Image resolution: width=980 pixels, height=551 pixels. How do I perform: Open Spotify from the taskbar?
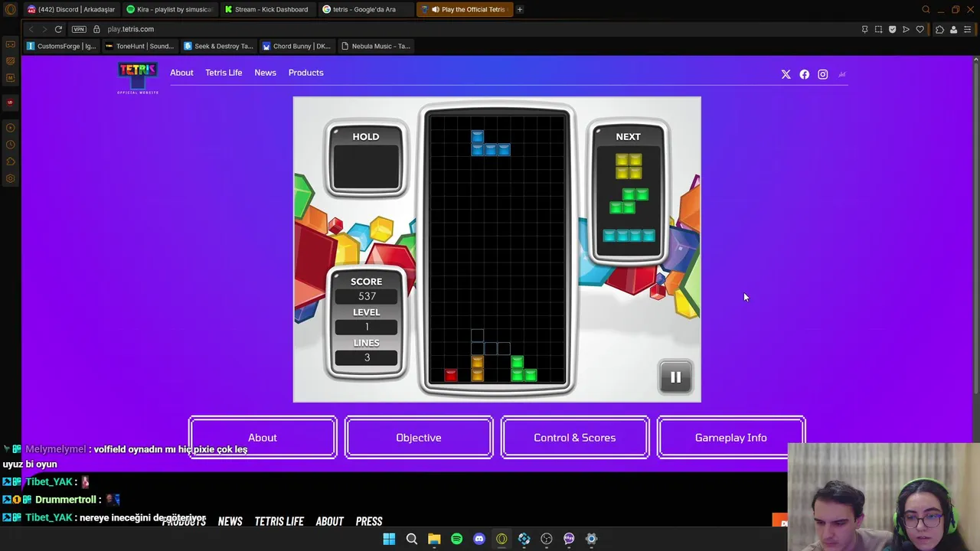456,539
